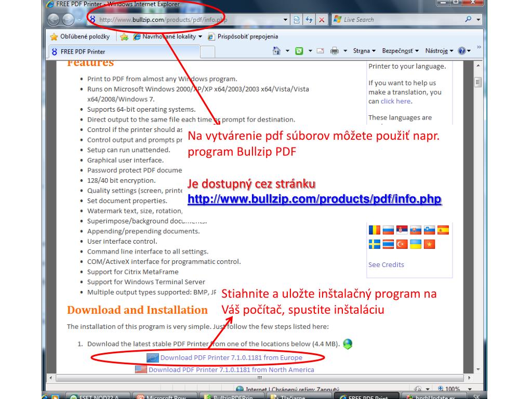The height and width of the screenshot is (399, 532).
Task: Switch to BullzipPDFPrin taskbar button
Action: click(x=231, y=396)
